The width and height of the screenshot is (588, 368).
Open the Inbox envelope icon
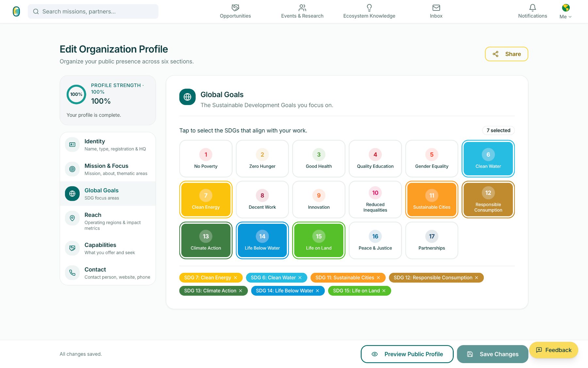pos(436,8)
